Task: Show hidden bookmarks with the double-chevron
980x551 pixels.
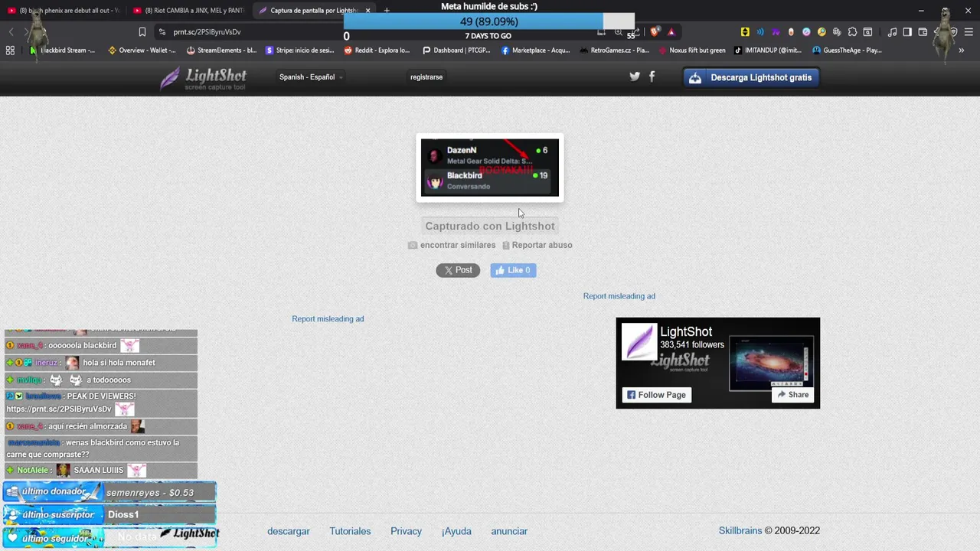Action: pyautogui.click(x=962, y=51)
